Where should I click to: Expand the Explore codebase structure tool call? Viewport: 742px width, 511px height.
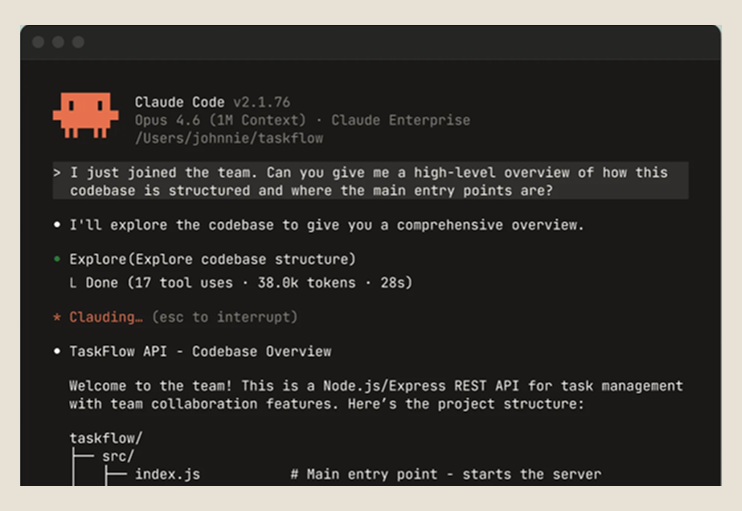[212, 259]
